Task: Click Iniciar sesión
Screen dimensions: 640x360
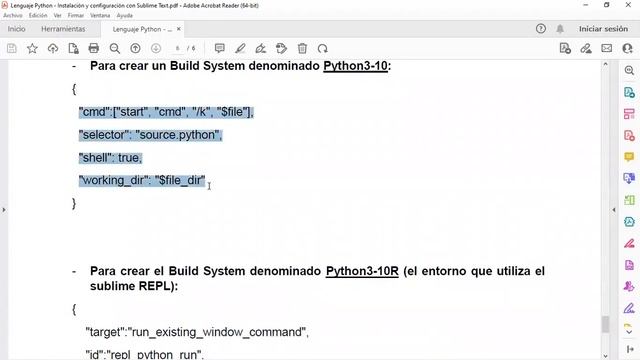Action: pyautogui.click(x=603, y=29)
